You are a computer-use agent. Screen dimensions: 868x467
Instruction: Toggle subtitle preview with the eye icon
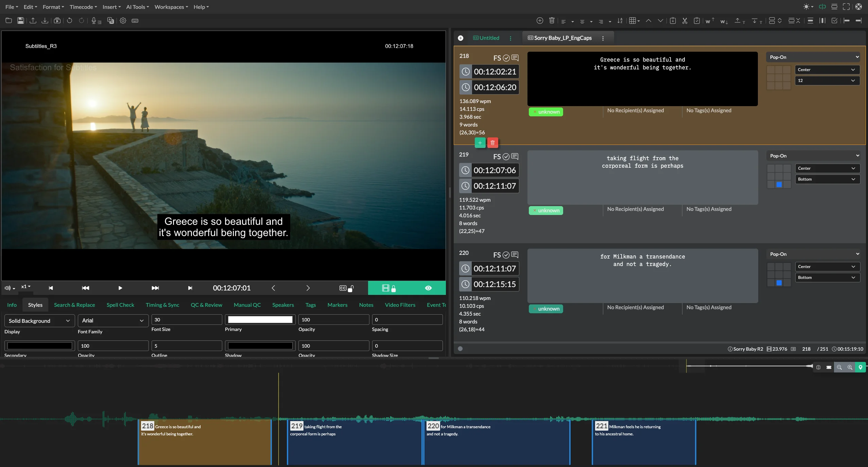pos(429,288)
